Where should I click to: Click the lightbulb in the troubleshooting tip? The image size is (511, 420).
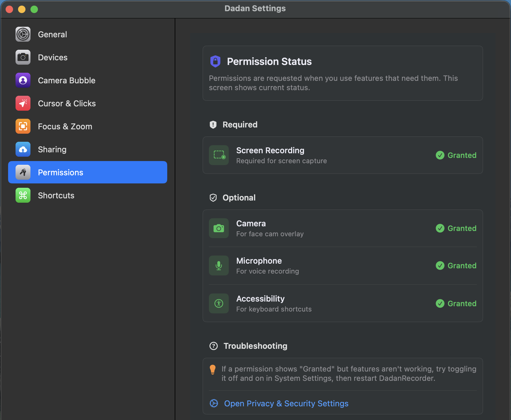(x=213, y=370)
